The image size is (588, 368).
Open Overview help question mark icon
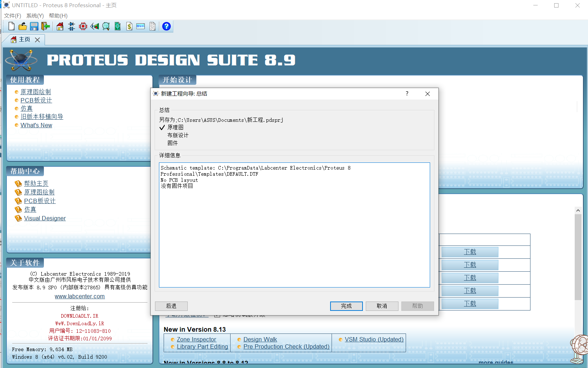(x=167, y=26)
